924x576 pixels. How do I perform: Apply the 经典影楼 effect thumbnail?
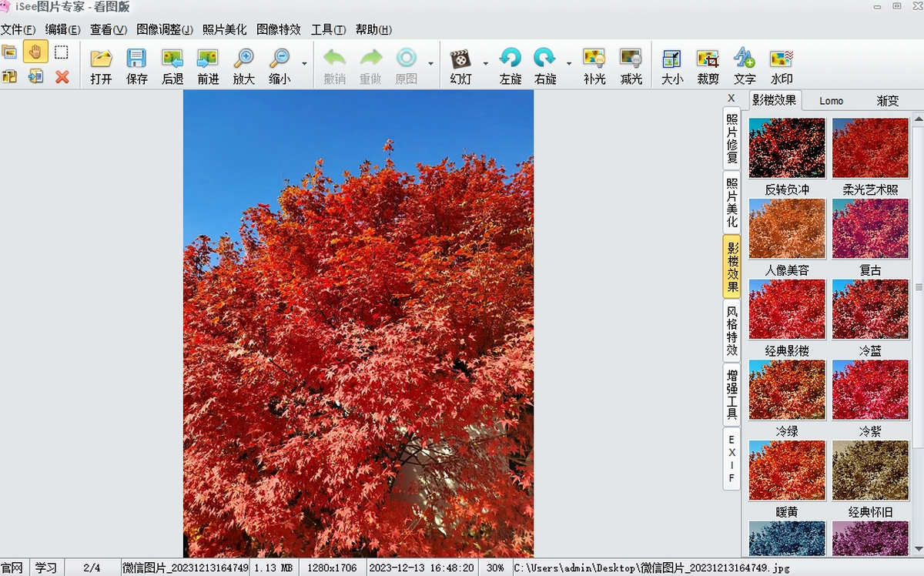tap(787, 309)
